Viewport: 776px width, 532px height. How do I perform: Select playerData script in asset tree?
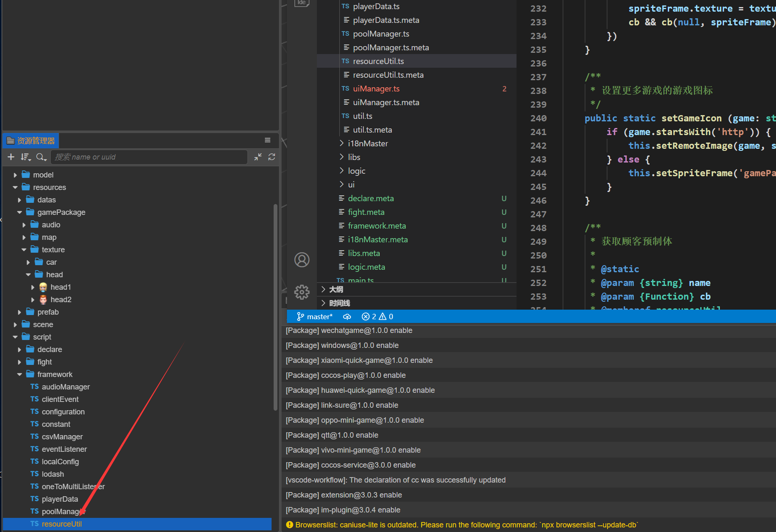tap(60, 499)
